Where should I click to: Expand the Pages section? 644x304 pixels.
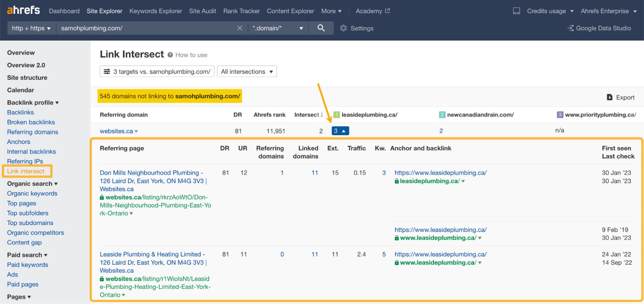[x=19, y=297]
